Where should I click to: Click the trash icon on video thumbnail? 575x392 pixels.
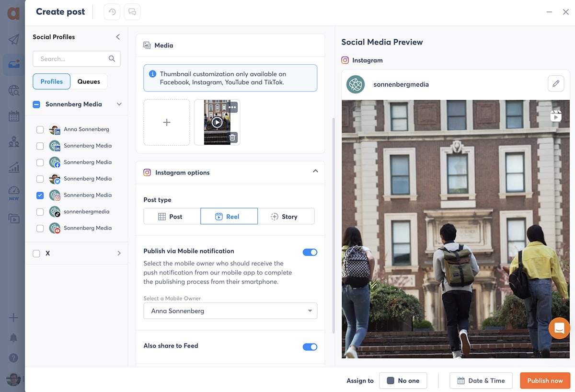click(x=232, y=138)
